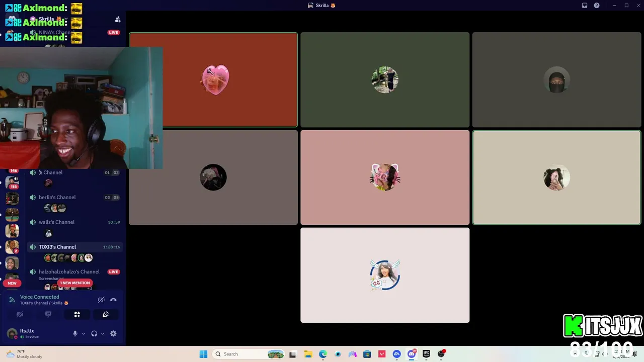Open Microsoft Store from taskbar
Viewport: 644px width, 362px height.
coord(367,354)
